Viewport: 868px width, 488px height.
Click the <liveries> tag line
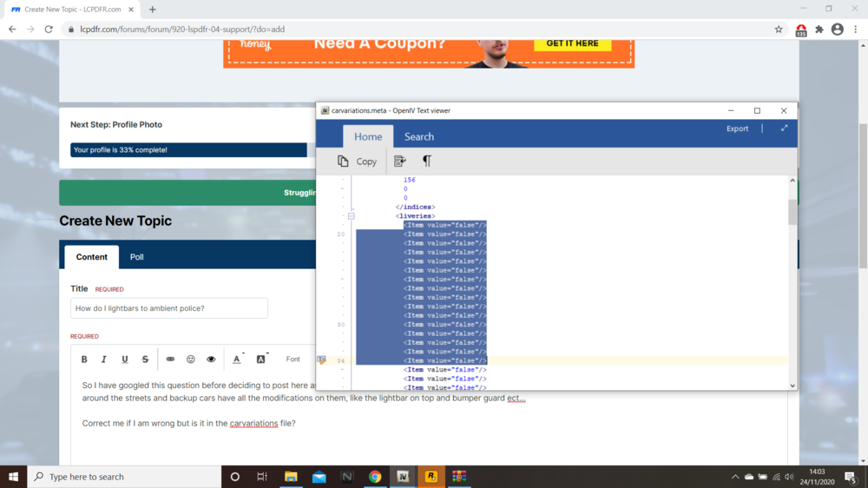point(415,216)
